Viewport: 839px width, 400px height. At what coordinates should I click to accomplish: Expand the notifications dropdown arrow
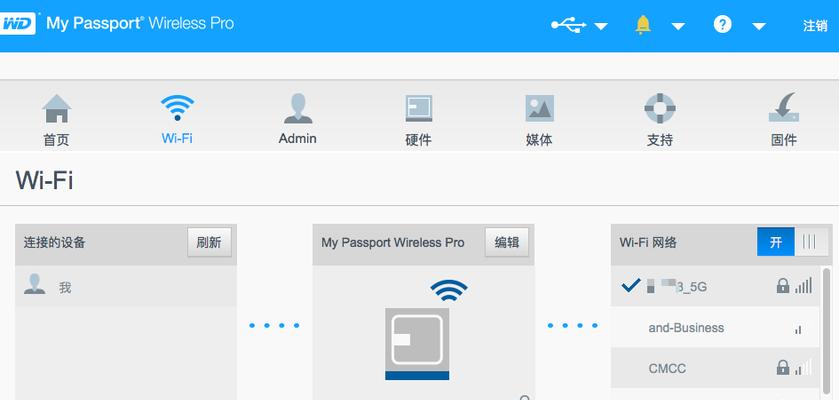click(x=678, y=26)
